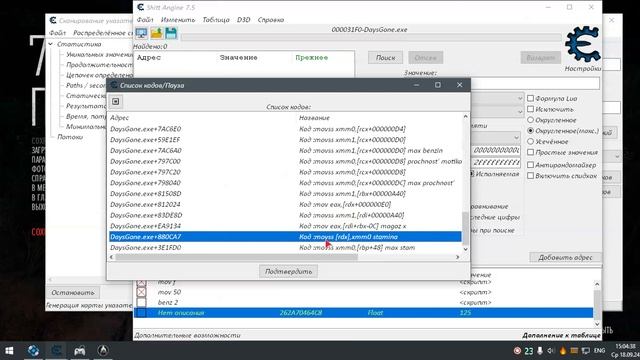The image size is (640, 360).
Task: Click the ENG language indicator
Action: coord(599,351)
